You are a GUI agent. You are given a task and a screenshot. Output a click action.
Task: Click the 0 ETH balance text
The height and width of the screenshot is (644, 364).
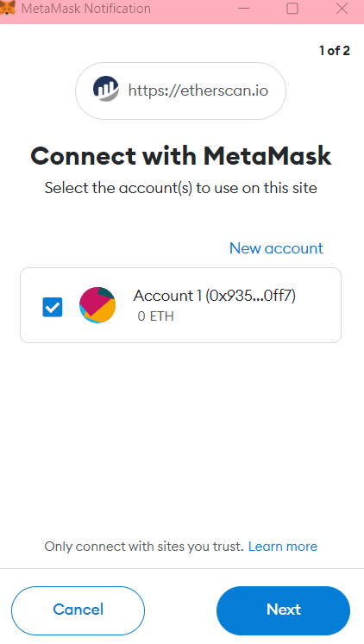156,316
